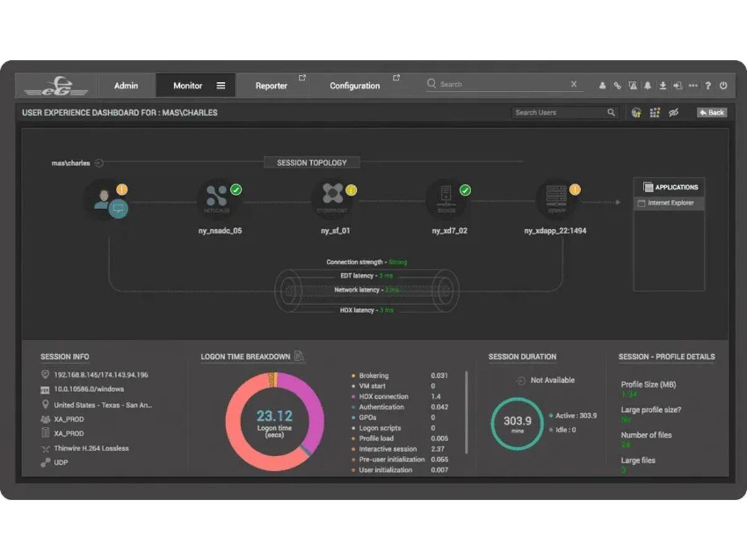Click the Network latency reading
The height and width of the screenshot is (560, 747).
coord(367,290)
